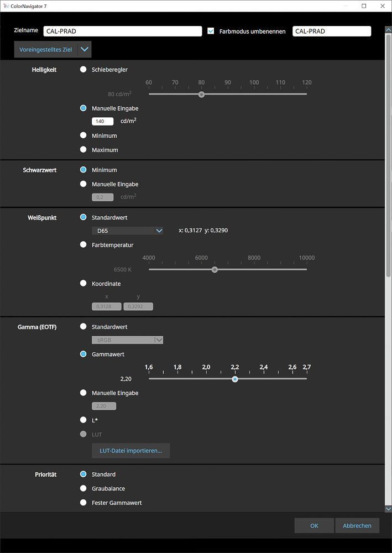The width and height of the screenshot is (392, 553).
Task: Select Graubalance priority option
Action: pyautogui.click(x=83, y=488)
